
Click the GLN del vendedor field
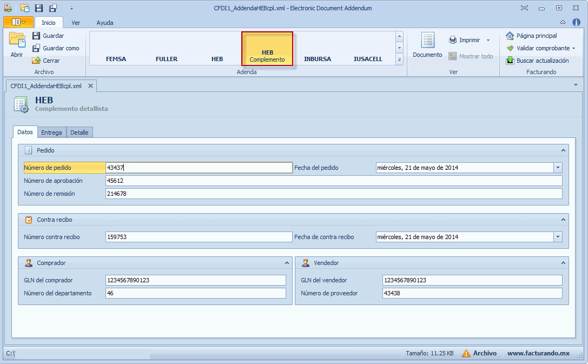(x=472, y=280)
